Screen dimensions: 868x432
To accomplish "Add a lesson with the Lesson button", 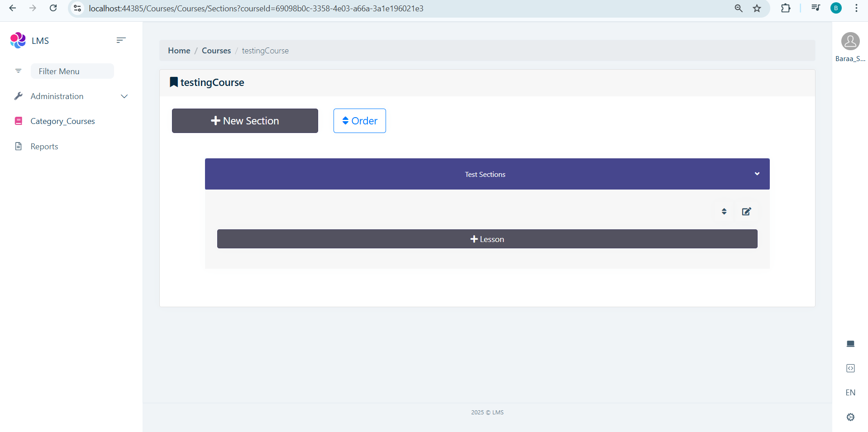I will (487, 239).
